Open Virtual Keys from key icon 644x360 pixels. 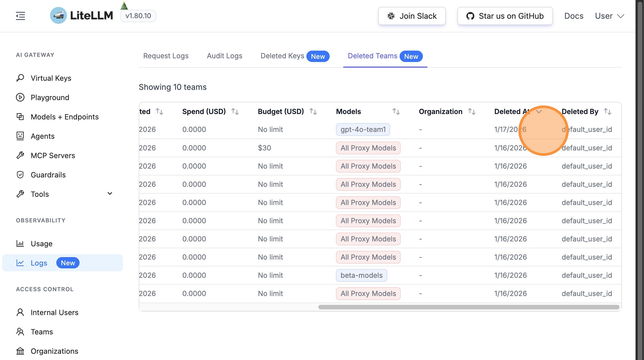(x=20, y=78)
